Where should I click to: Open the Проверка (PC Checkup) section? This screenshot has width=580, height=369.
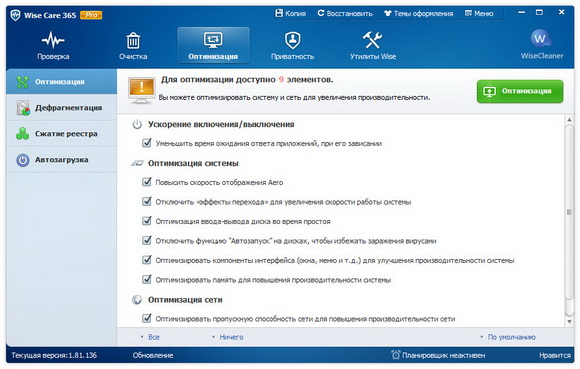click(53, 46)
